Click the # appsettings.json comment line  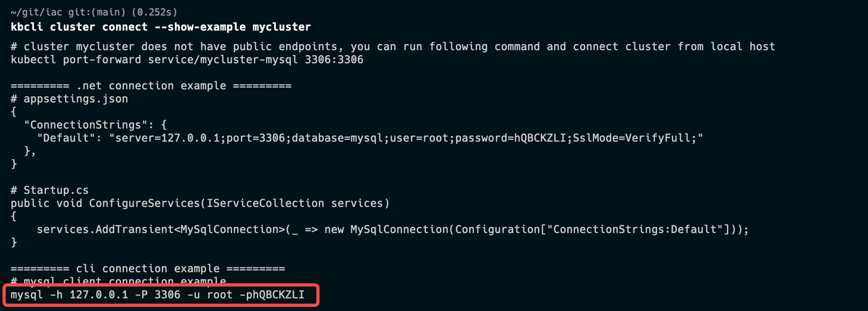69,99
